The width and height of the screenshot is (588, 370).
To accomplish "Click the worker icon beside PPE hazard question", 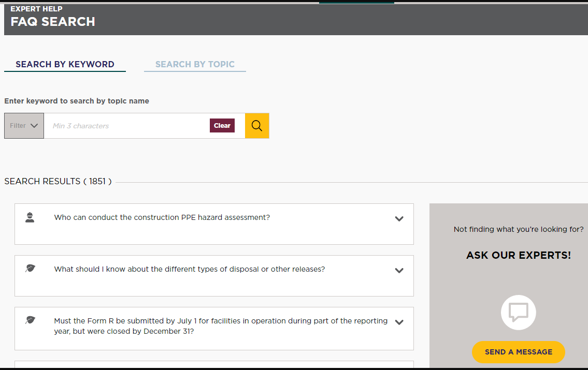I will [x=30, y=217].
